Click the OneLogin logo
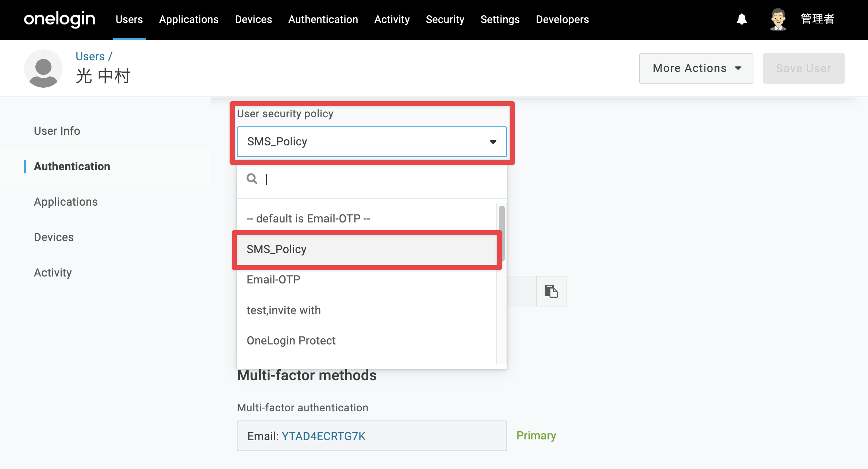 click(x=59, y=19)
